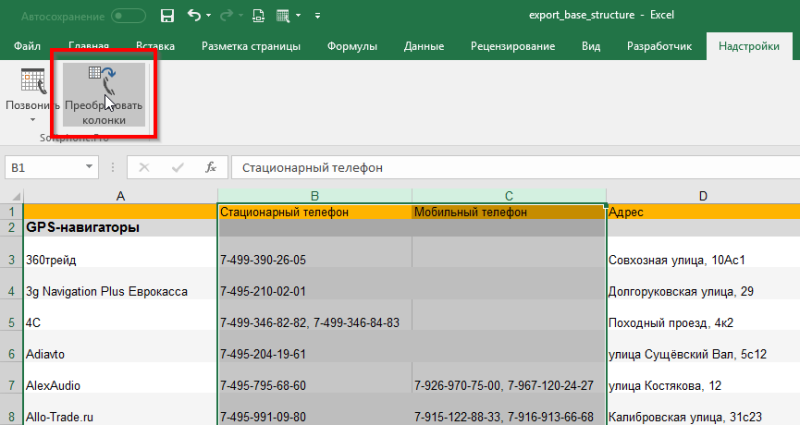The height and width of the screenshot is (425, 800).
Task: Switch to the Разработчик tab
Action: click(x=659, y=46)
